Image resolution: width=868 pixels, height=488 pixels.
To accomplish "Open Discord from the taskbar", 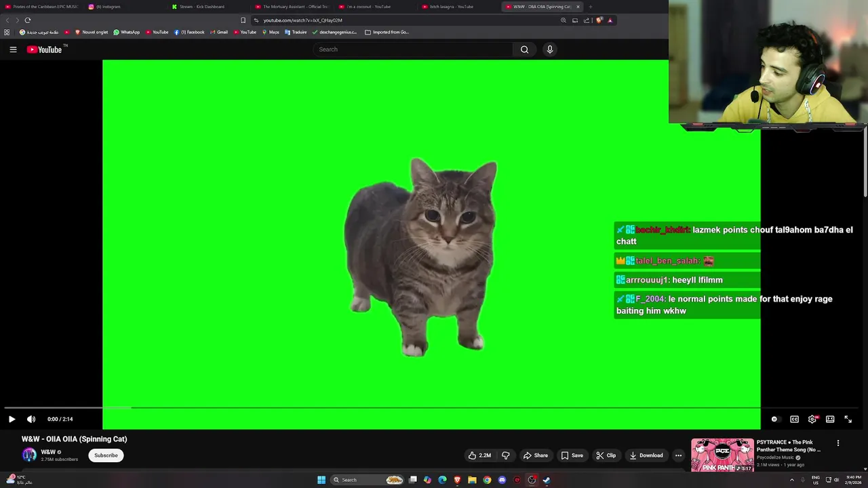I will [x=502, y=480].
